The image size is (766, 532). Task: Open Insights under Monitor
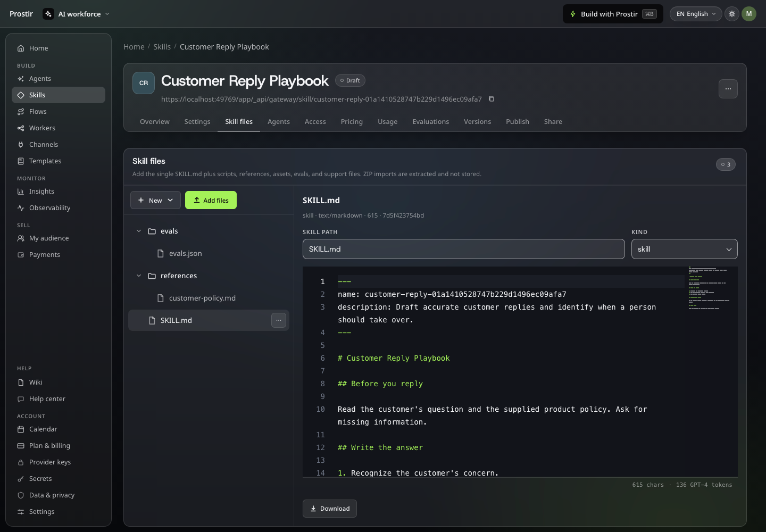tap(59, 191)
